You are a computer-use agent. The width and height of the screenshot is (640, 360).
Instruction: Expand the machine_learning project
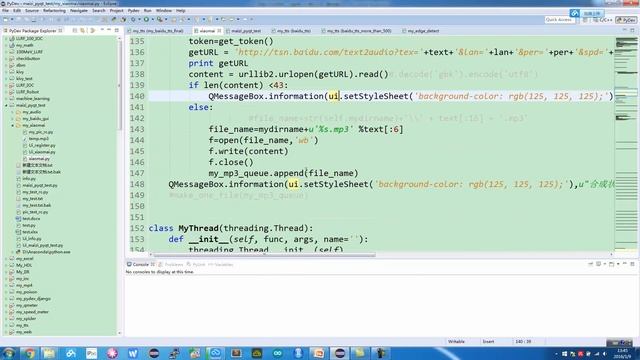(x=6, y=99)
